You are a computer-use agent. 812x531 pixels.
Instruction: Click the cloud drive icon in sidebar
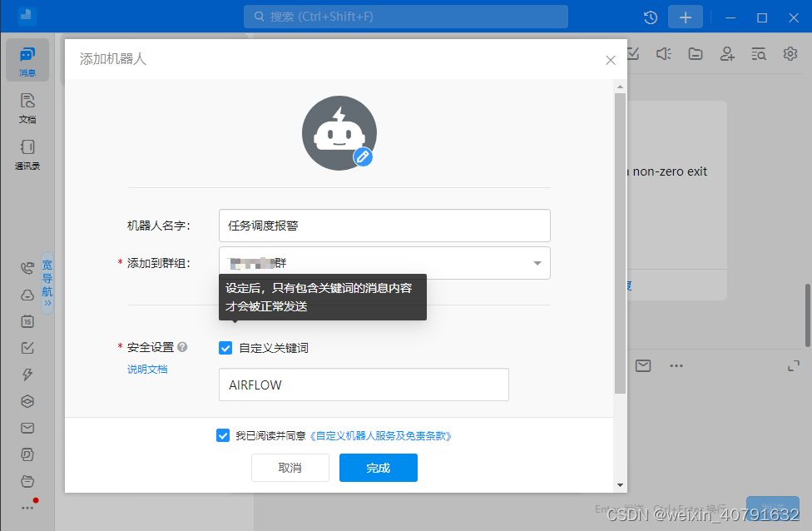[x=27, y=293]
